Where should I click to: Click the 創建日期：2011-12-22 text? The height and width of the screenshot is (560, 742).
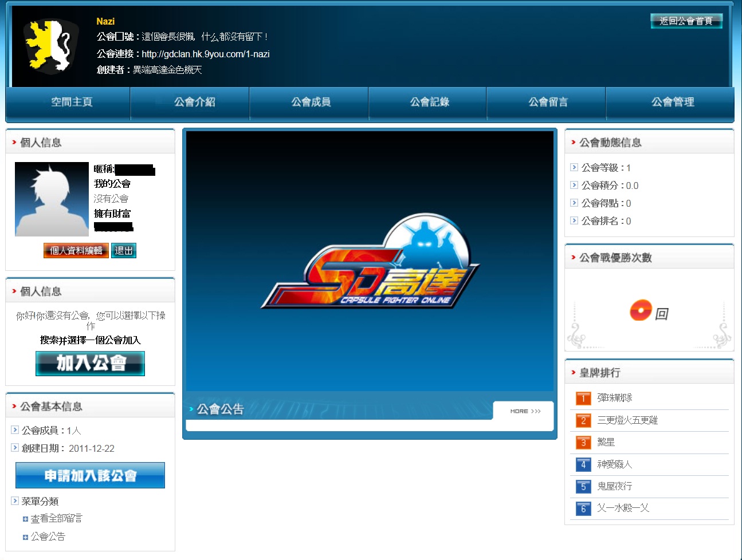click(x=68, y=448)
